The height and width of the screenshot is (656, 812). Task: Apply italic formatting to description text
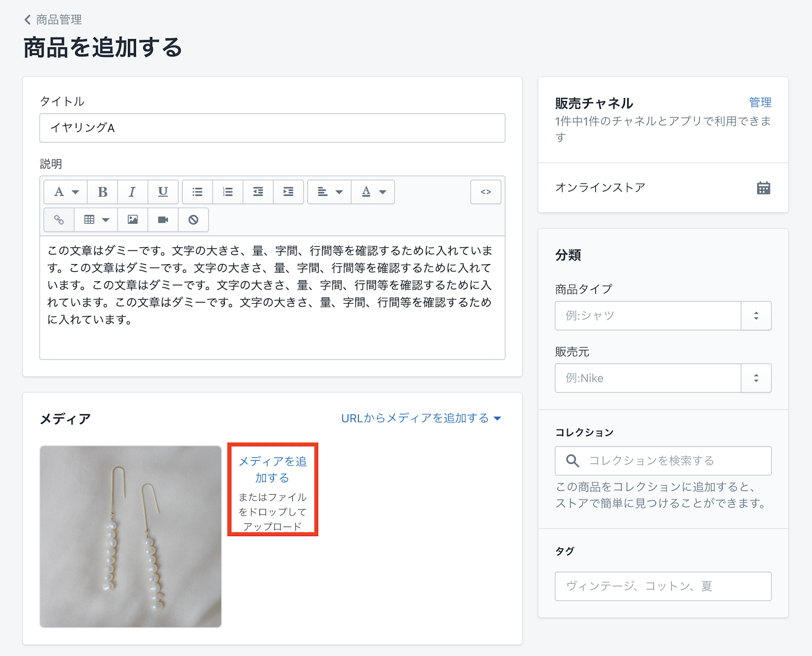(132, 192)
